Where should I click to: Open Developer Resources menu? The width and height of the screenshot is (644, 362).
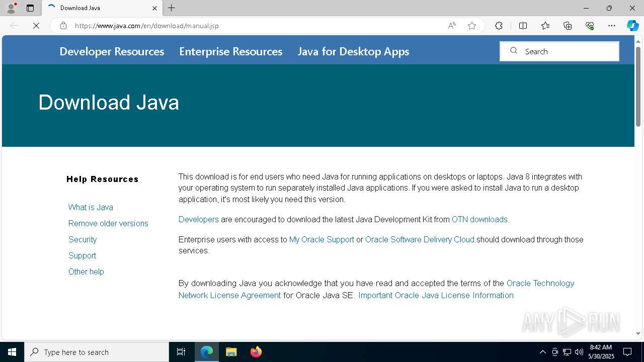[x=112, y=51]
